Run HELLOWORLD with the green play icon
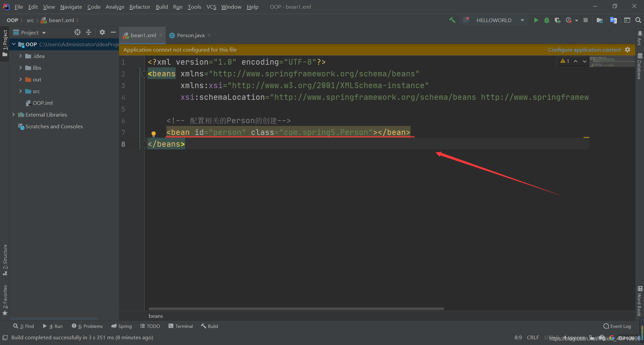This screenshot has height=345, width=644. pyautogui.click(x=536, y=20)
